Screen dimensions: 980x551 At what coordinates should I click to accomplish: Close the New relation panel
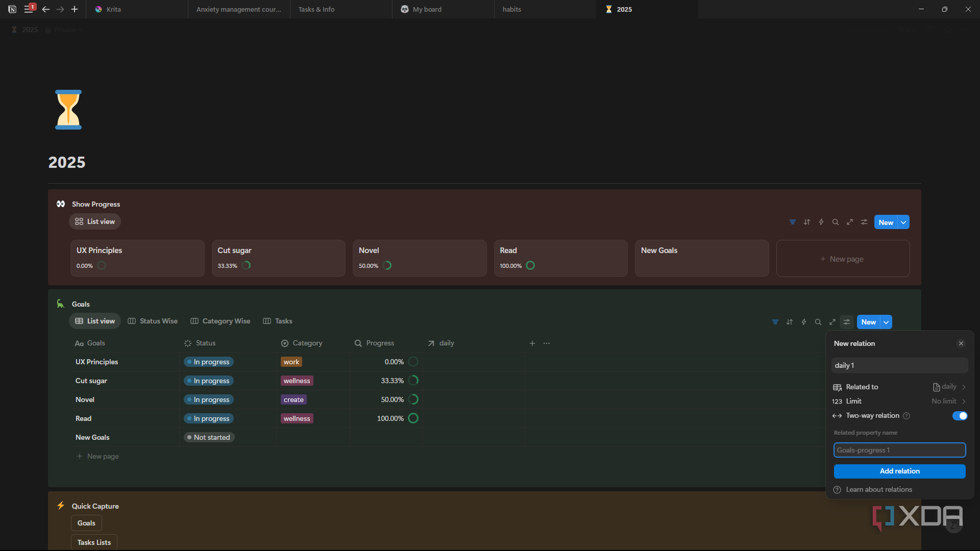coord(961,343)
